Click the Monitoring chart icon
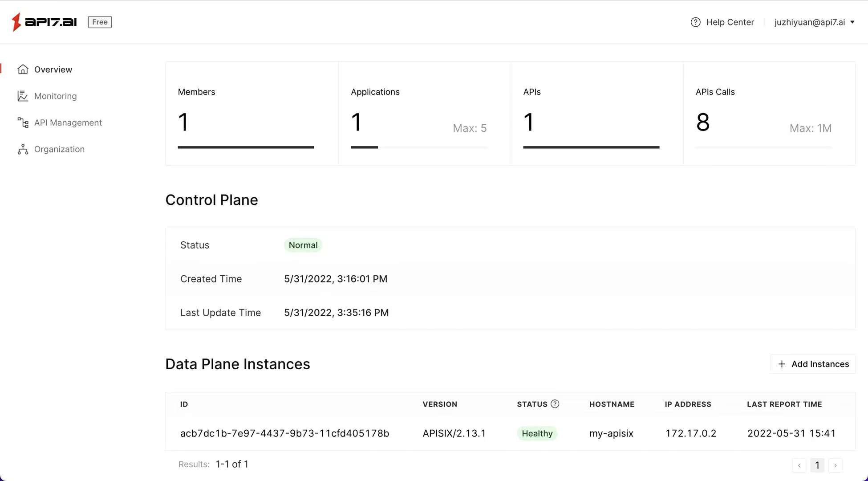 click(23, 96)
